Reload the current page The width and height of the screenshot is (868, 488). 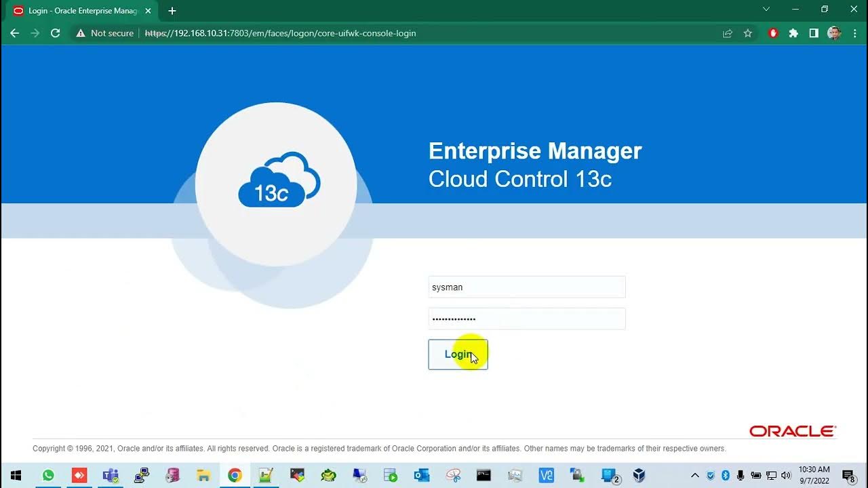click(x=56, y=33)
